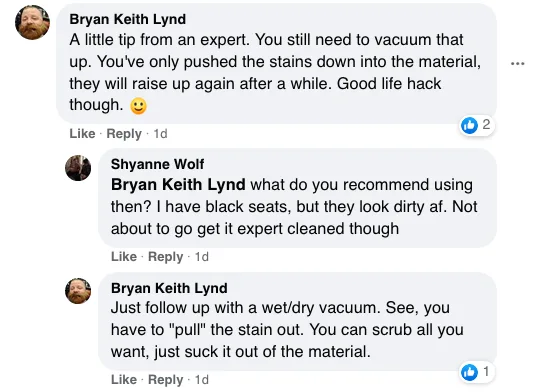Open Shyanne Wolf's profile picture
543x392 pixels.
(78, 168)
